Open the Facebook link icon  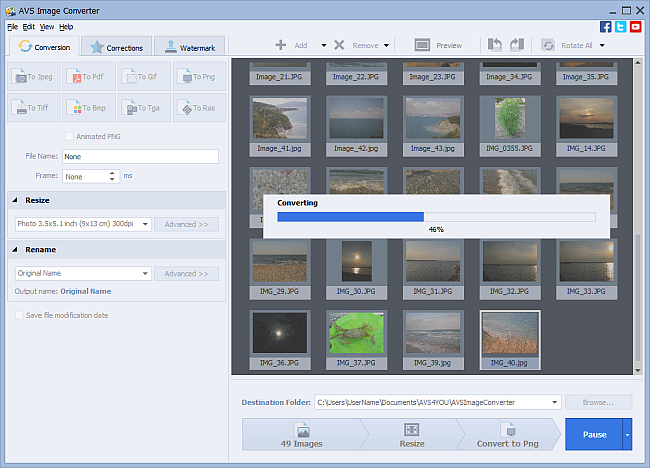[605, 27]
